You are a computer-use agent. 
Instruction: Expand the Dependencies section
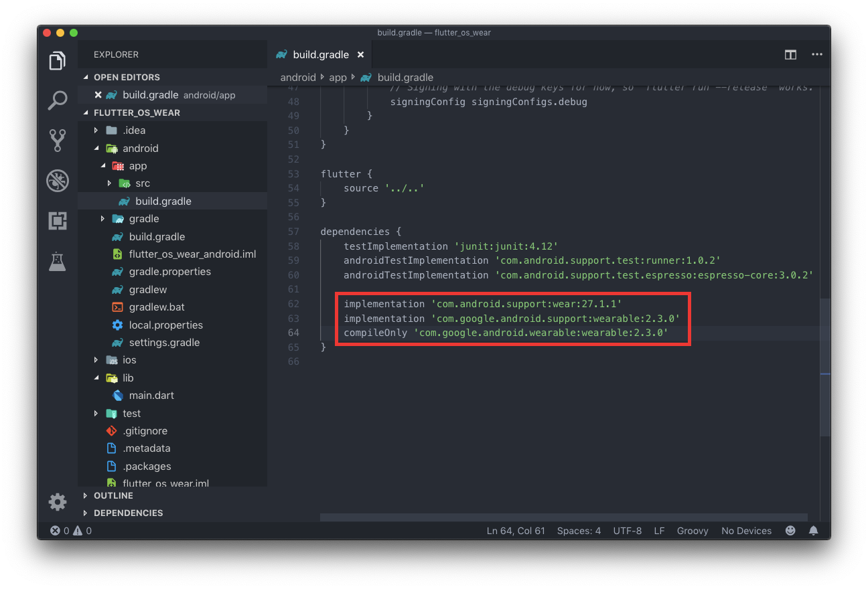[172, 513]
